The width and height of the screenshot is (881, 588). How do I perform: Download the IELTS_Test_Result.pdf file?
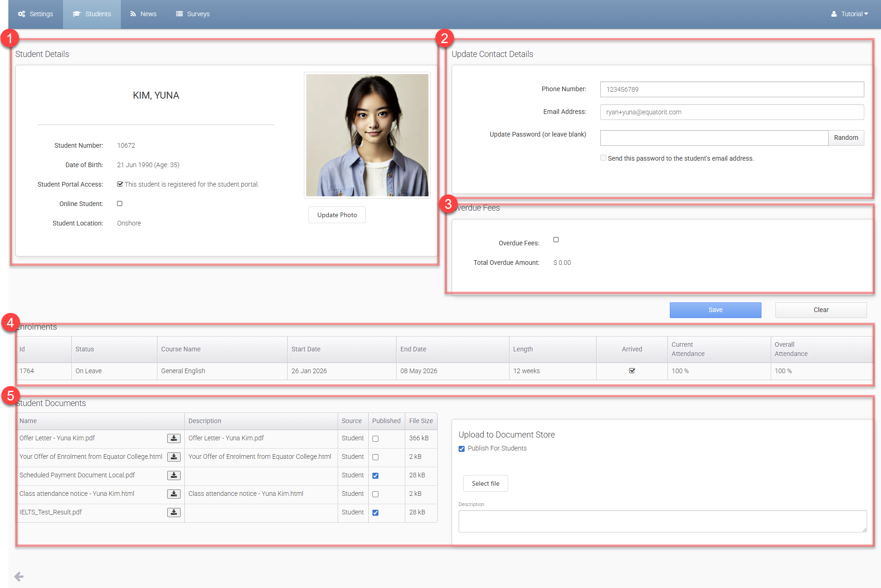pyautogui.click(x=174, y=513)
